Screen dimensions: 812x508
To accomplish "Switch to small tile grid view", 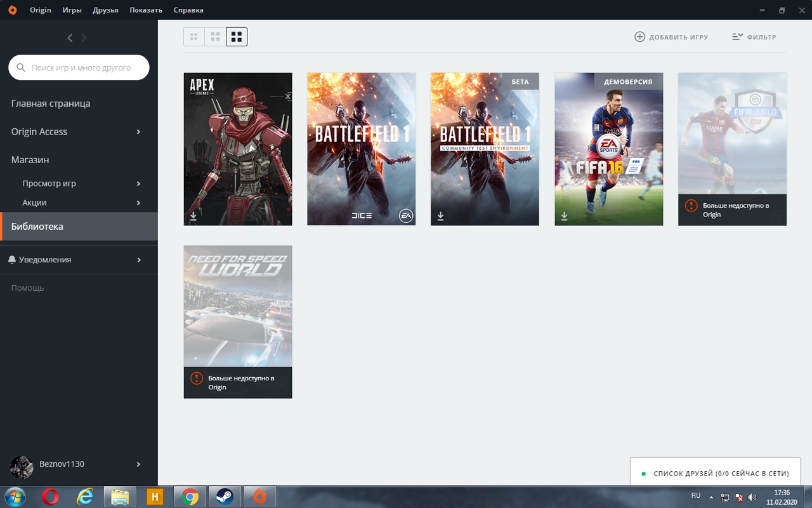I will tap(194, 37).
